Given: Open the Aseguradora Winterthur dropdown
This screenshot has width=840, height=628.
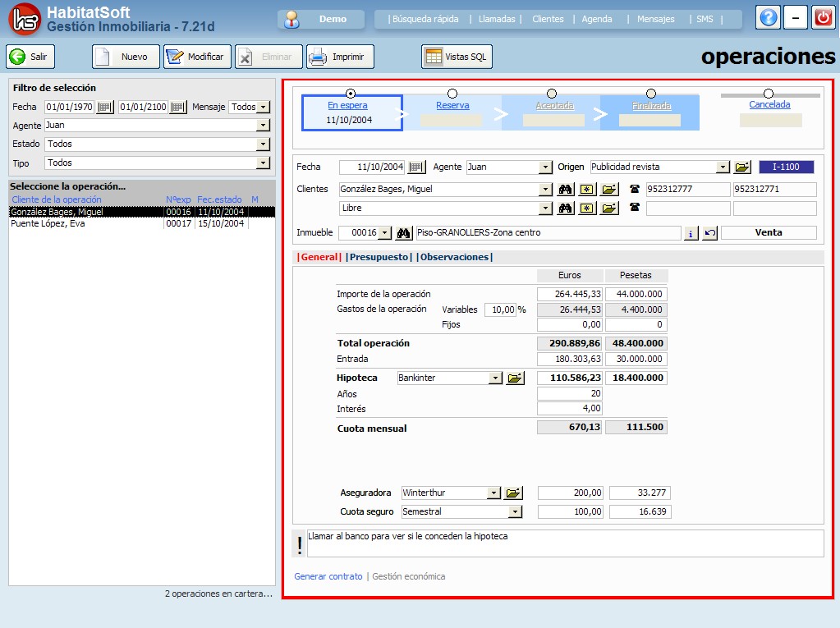Looking at the screenshot, I should [494, 493].
